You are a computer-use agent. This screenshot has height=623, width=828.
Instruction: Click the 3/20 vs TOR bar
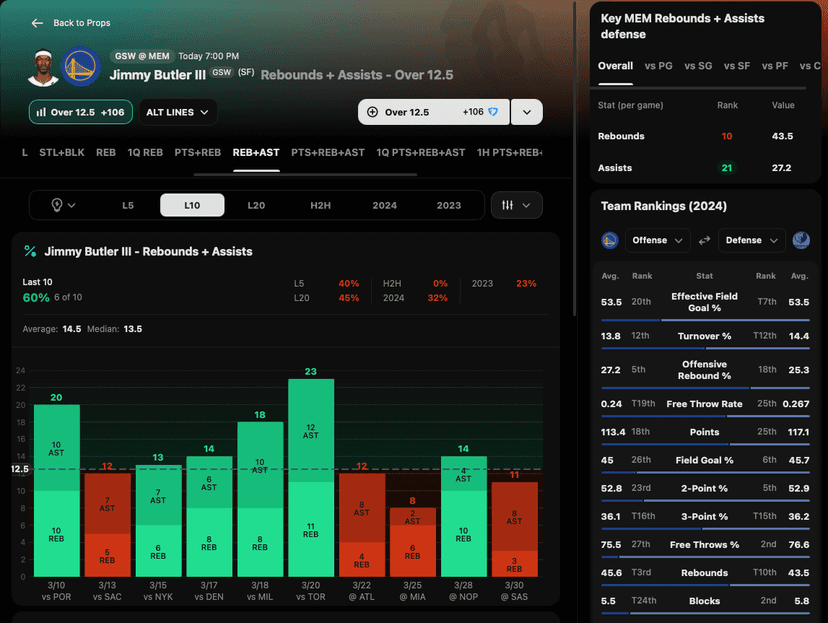pos(311,478)
